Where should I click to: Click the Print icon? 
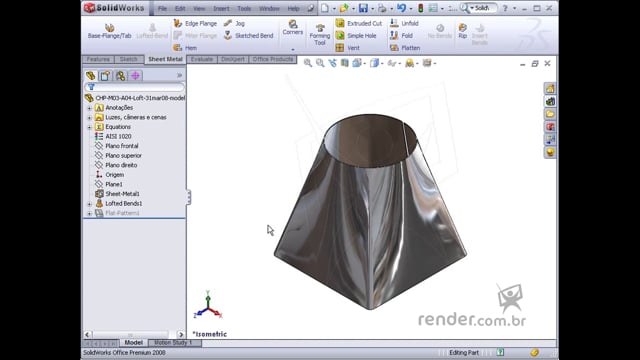[382, 8]
